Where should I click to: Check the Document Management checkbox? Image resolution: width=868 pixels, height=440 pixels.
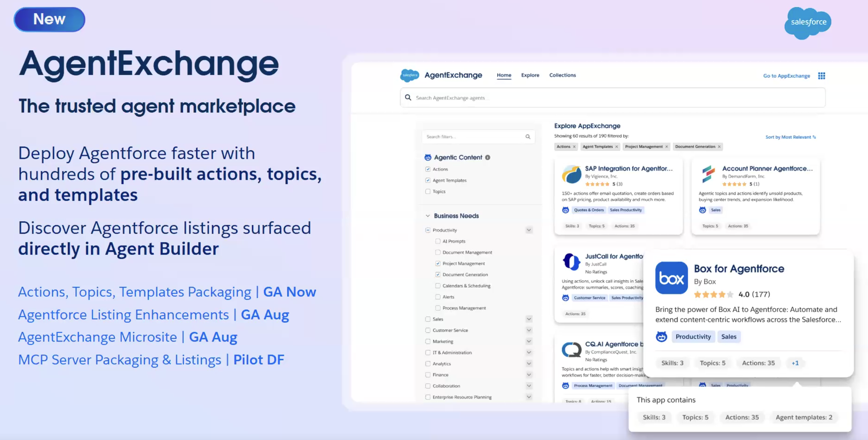[438, 252]
